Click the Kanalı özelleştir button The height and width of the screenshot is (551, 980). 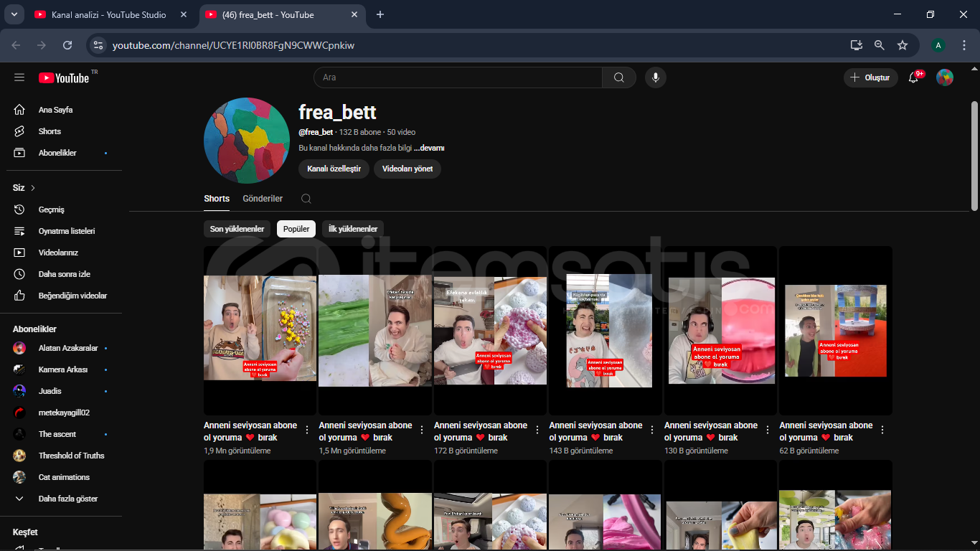pyautogui.click(x=334, y=169)
